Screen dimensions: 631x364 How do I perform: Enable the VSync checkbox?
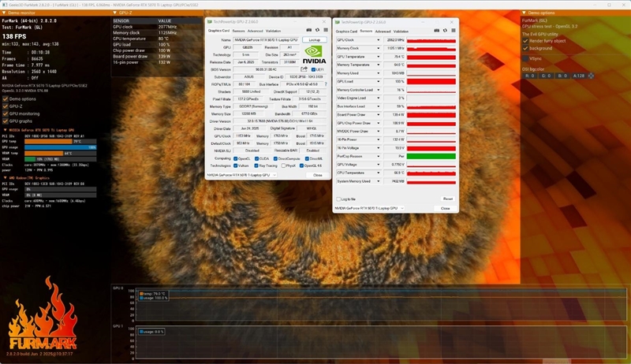tap(525, 58)
